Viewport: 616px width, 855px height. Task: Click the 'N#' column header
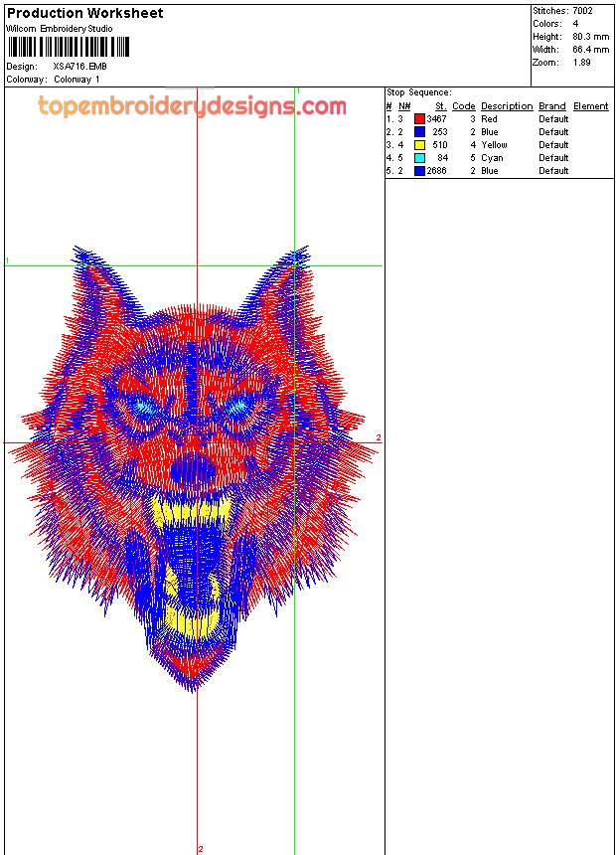tap(404, 106)
